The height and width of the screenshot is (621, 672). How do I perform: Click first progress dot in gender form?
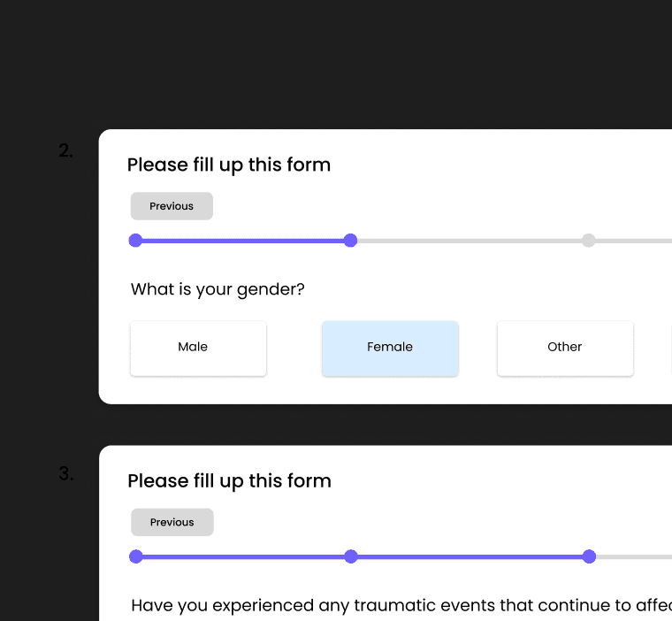(135, 241)
